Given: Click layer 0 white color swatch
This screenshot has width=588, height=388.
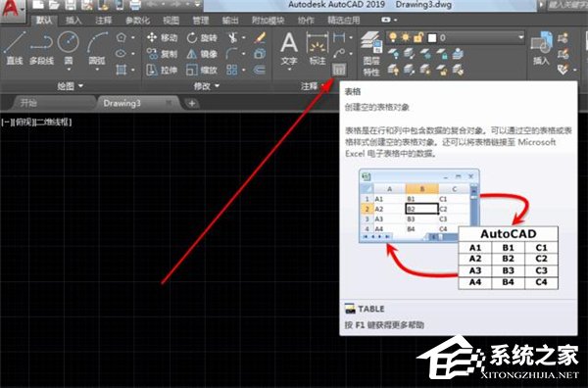Looking at the screenshot, I should coord(432,38).
